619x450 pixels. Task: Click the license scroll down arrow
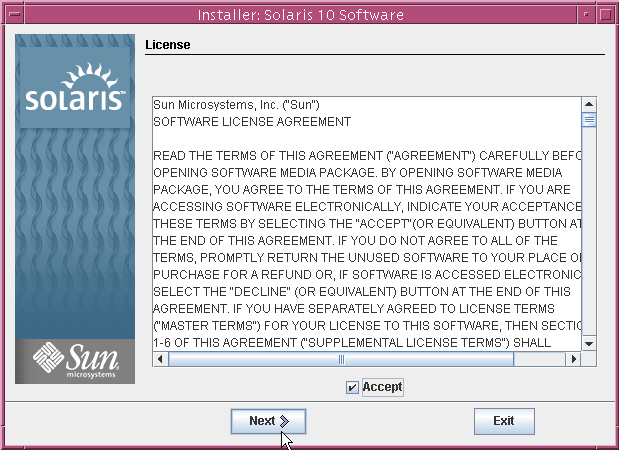(589, 344)
